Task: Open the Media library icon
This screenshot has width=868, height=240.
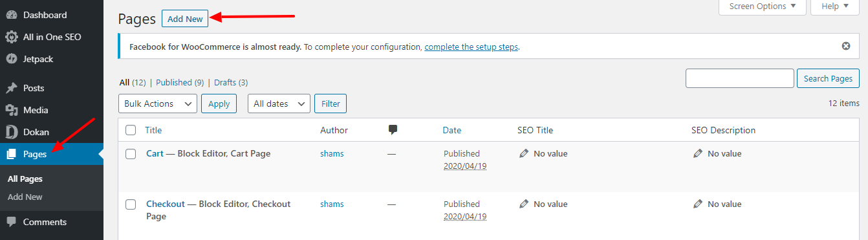Action: click(x=12, y=110)
